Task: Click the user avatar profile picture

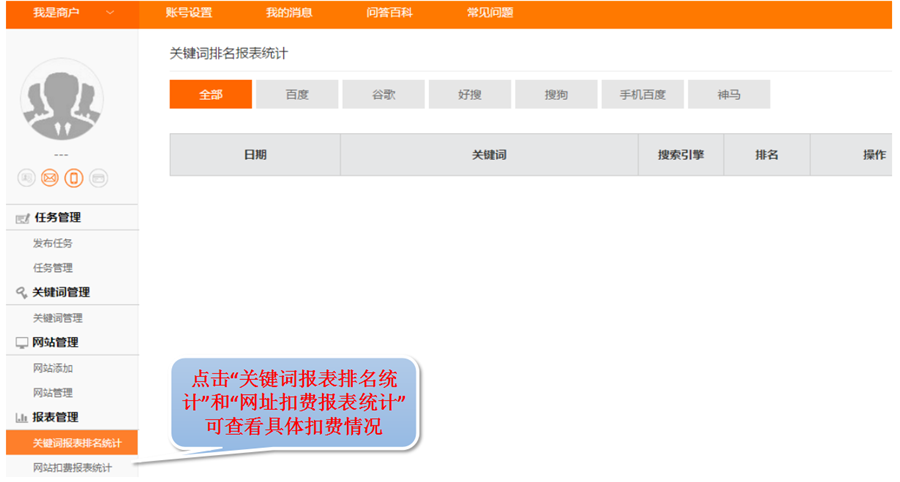Action: 62,100
